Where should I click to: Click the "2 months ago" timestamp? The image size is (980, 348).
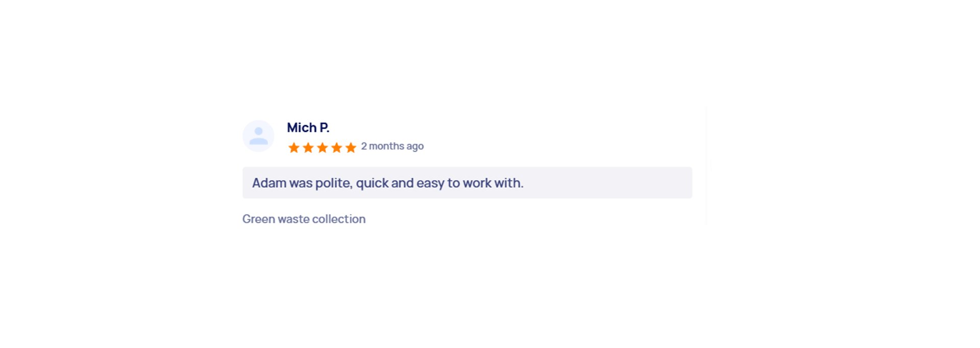[x=393, y=146]
